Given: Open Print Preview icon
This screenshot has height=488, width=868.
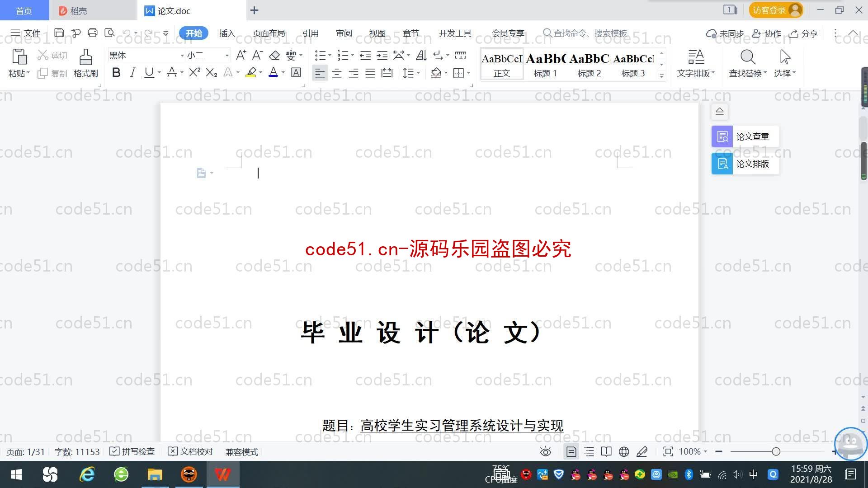Looking at the screenshot, I should (x=109, y=33).
